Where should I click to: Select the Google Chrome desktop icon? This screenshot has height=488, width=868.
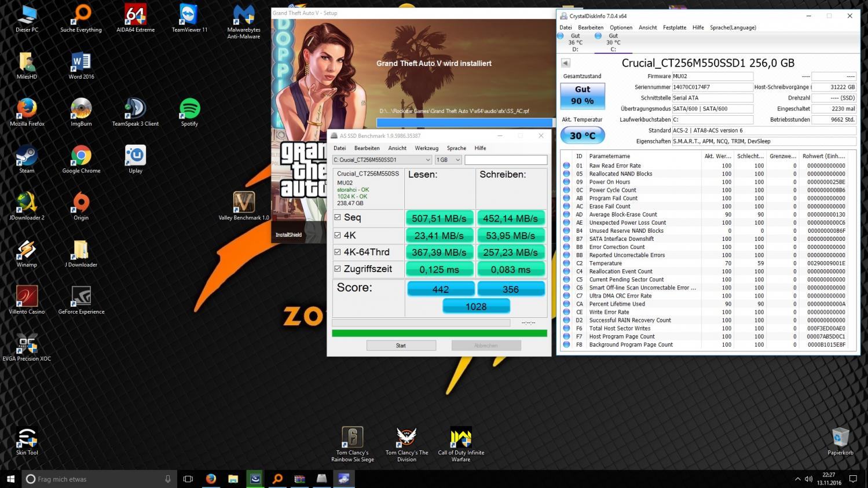[x=81, y=160]
